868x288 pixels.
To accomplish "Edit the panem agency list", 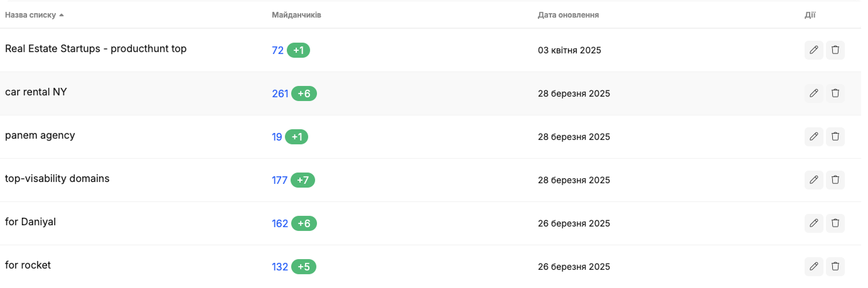I will point(813,137).
